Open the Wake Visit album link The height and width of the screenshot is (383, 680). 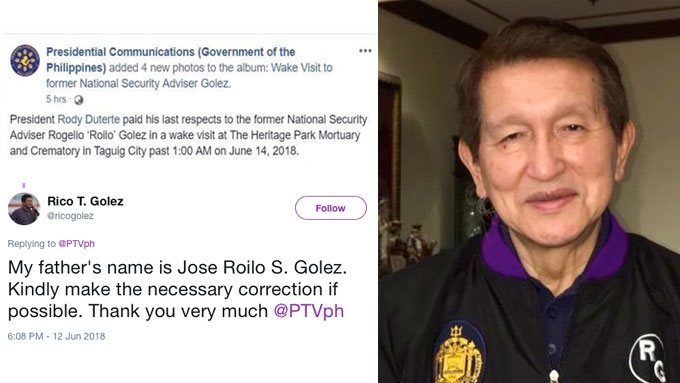point(189,75)
